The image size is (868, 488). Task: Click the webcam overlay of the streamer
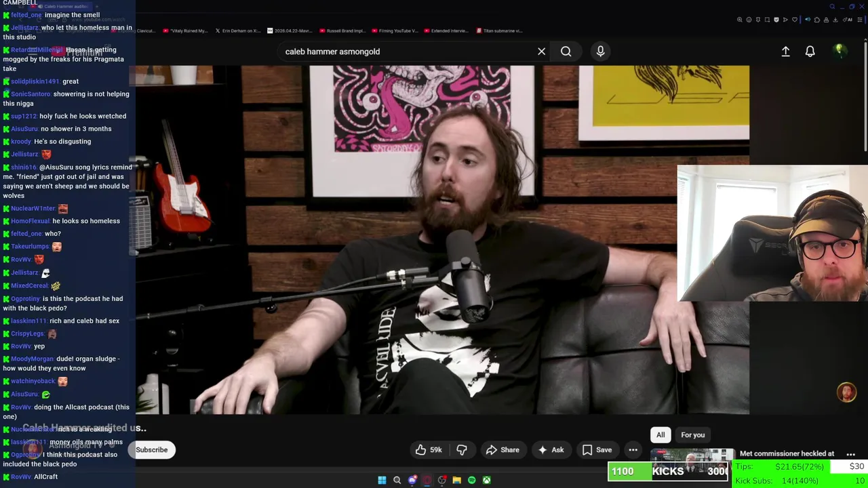click(772, 233)
